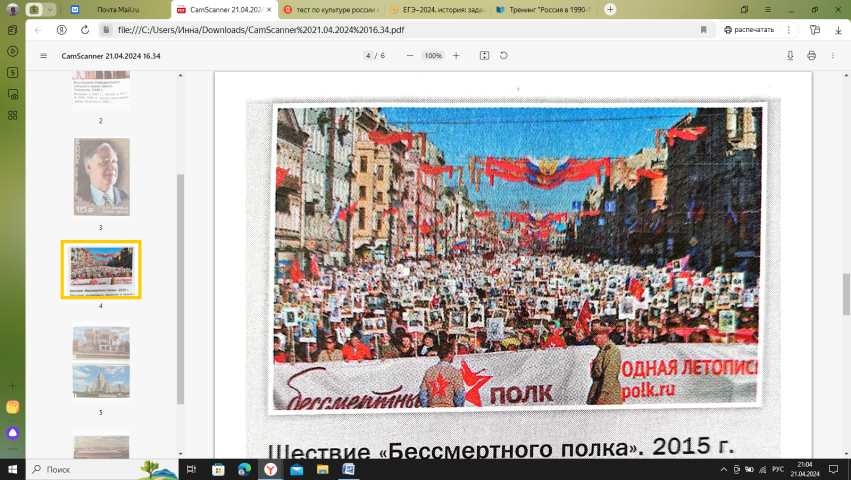Click the address bar with file path
This screenshot has height=480, width=851.
click(x=407, y=30)
